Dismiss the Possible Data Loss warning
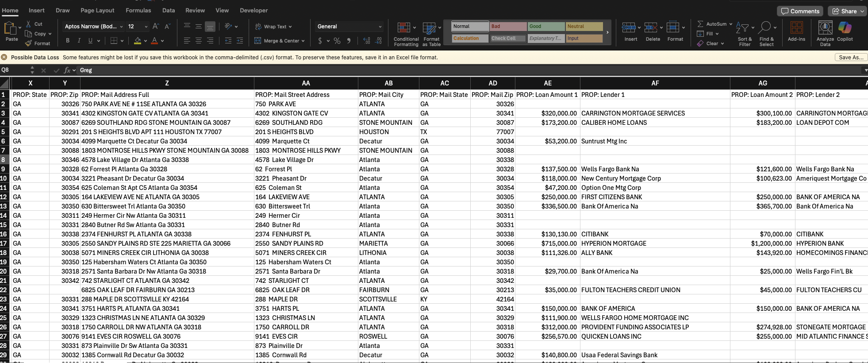Viewport: 868px width, 363px height. point(4,57)
